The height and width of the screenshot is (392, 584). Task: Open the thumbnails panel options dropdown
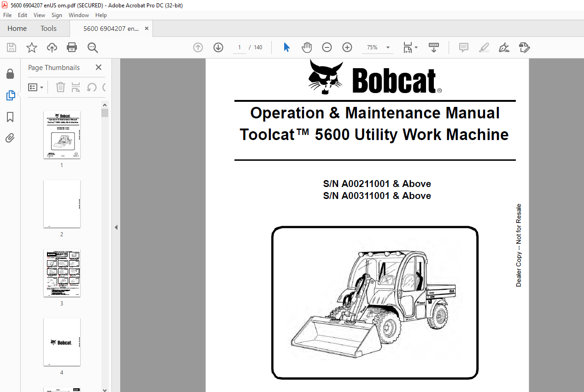[36, 87]
